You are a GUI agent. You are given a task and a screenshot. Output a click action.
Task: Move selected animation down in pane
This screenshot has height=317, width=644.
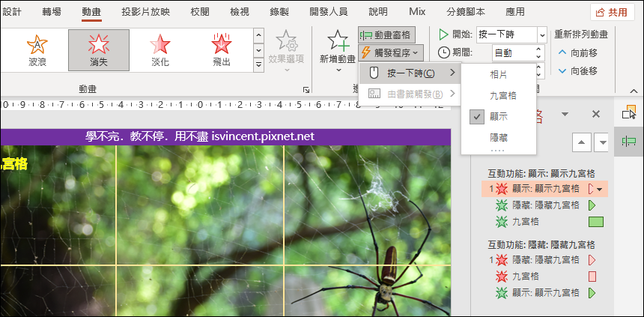(x=603, y=142)
